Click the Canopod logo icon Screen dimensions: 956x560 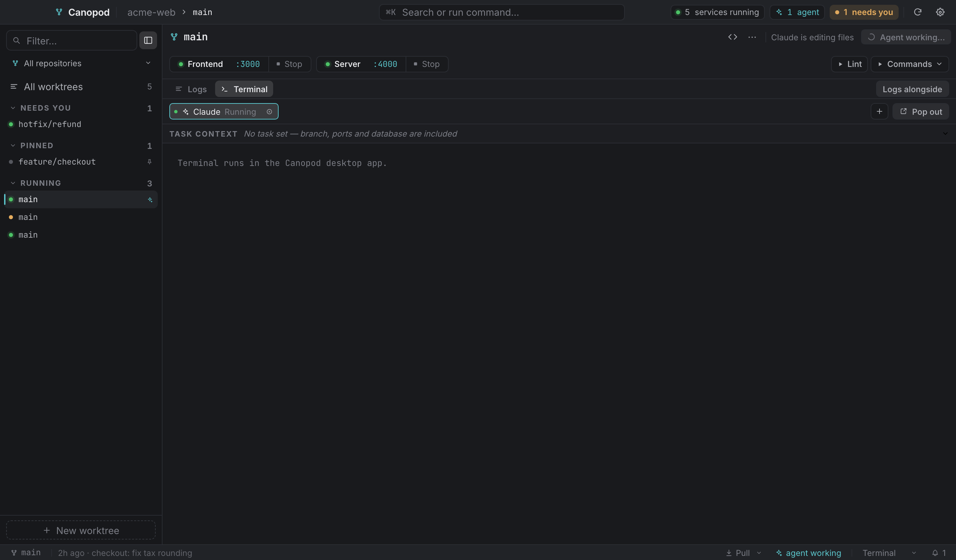(x=59, y=12)
